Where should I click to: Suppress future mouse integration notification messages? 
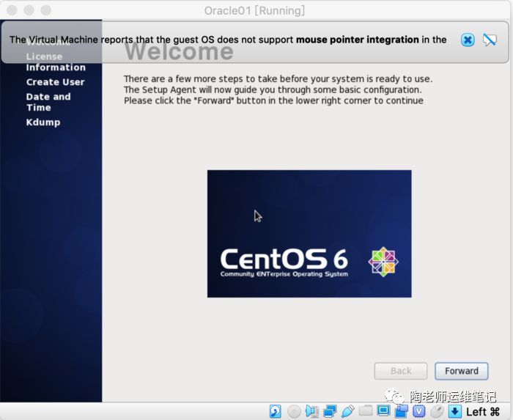(490, 40)
